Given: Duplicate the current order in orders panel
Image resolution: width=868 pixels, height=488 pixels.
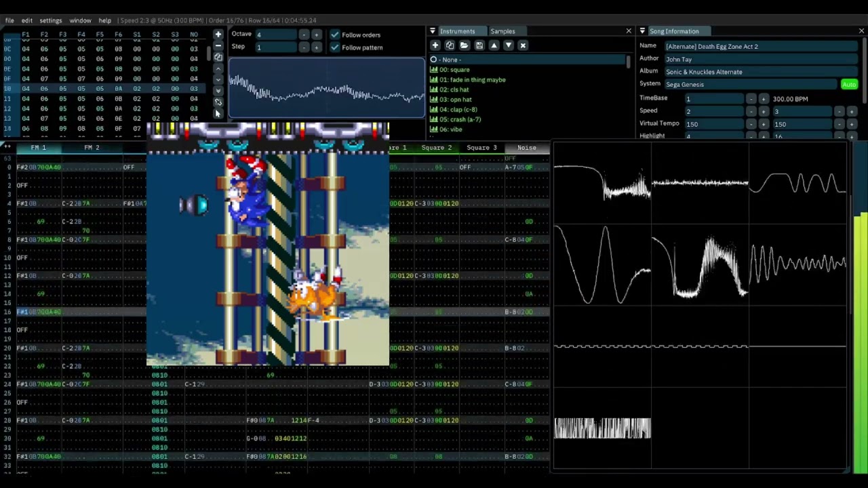Looking at the screenshot, I should click(218, 57).
